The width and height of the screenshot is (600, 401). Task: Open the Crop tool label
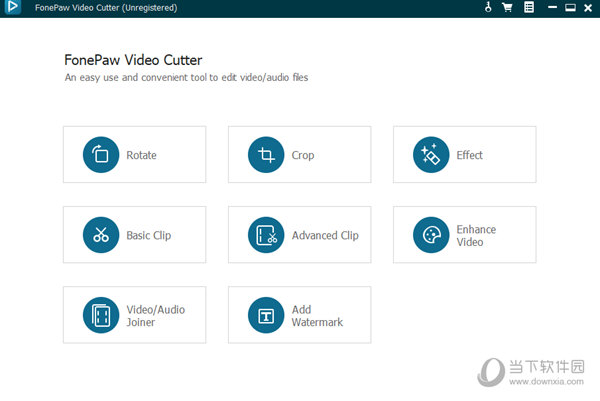tap(303, 155)
